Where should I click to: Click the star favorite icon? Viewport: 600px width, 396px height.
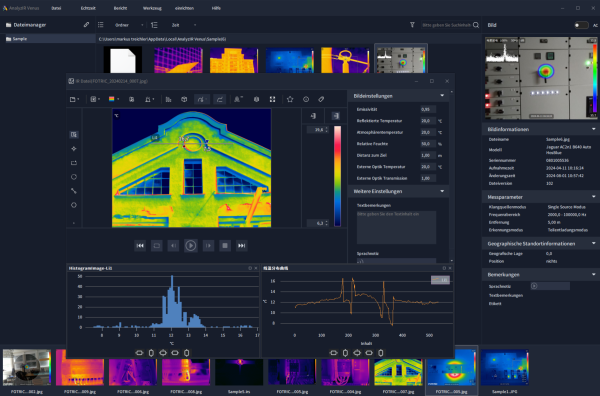[x=290, y=99]
